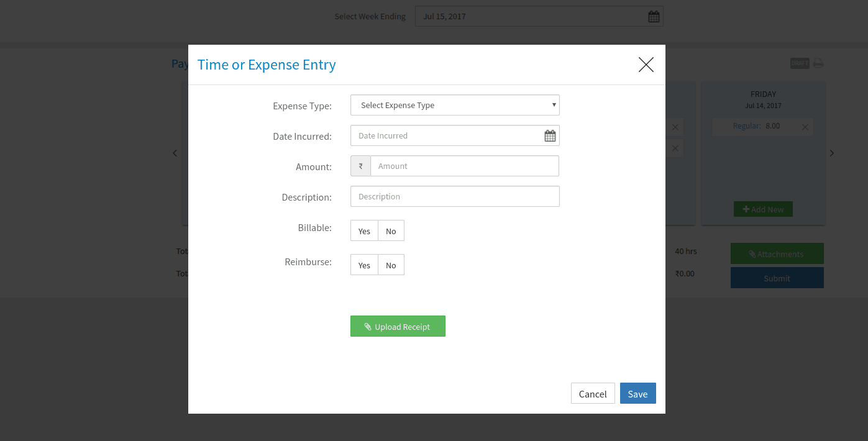Expand the Select Expense Type dropdown
Image resolution: width=868 pixels, height=441 pixels.
tap(455, 105)
